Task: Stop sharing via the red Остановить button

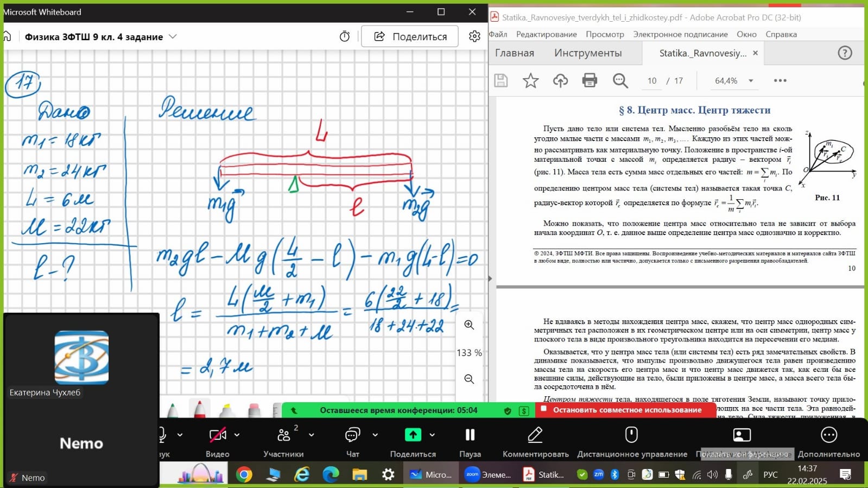Action: coord(626,410)
